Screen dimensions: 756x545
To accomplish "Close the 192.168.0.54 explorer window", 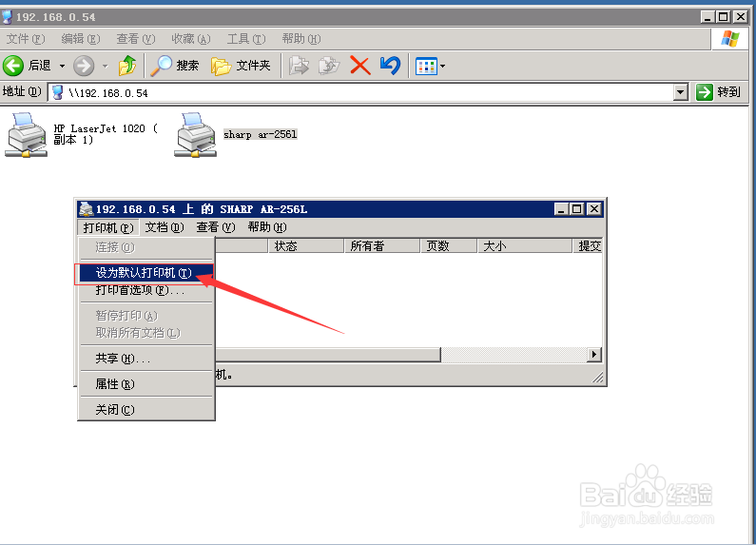I will pyautogui.click(x=741, y=17).
